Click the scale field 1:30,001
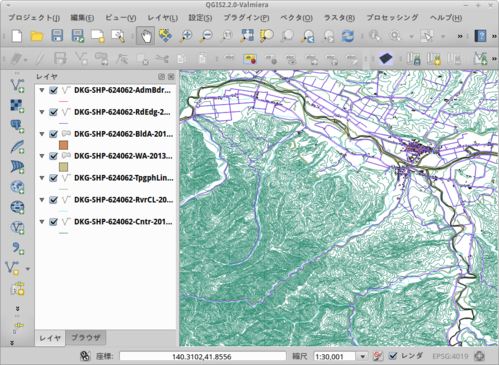The height and width of the screenshot is (365, 499). [x=334, y=357]
